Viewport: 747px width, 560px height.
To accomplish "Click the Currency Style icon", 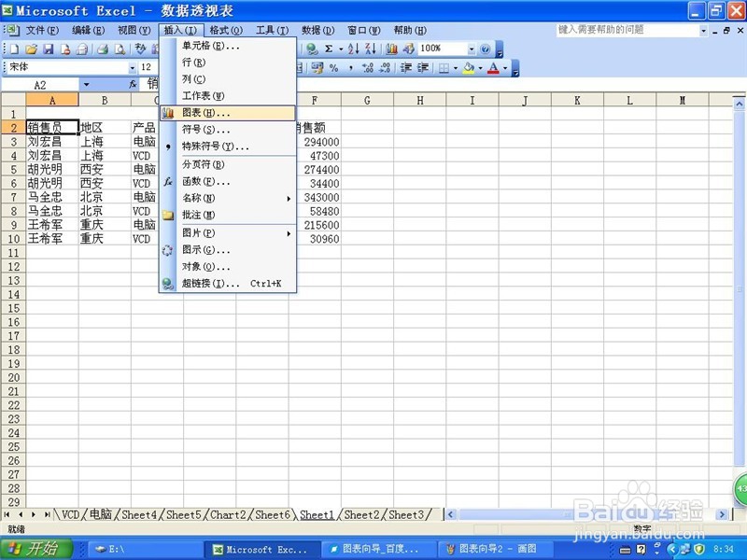I will point(317,68).
